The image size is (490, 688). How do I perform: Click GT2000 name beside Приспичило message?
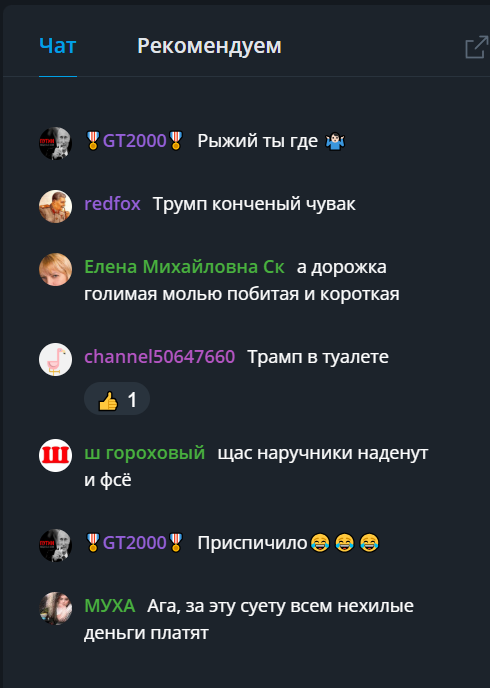[x=134, y=543]
